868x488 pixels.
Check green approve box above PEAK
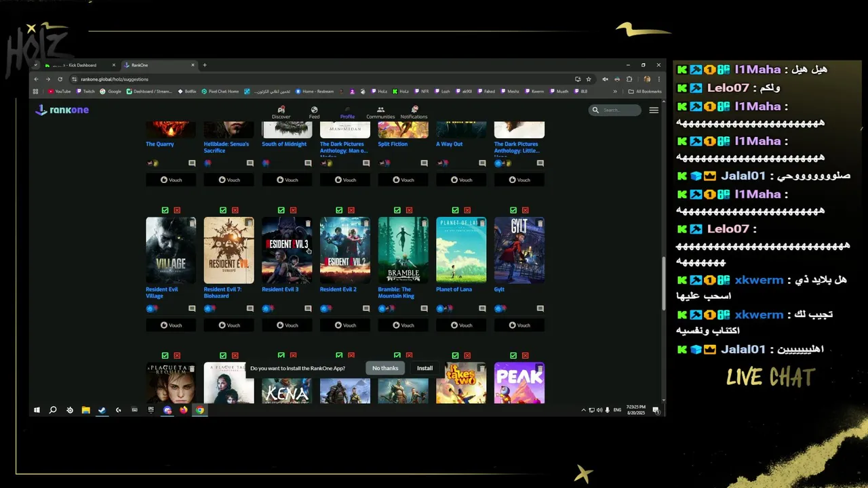tap(513, 355)
